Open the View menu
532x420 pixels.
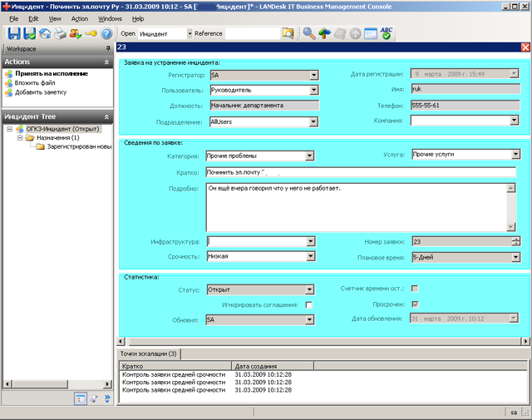point(55,18)
